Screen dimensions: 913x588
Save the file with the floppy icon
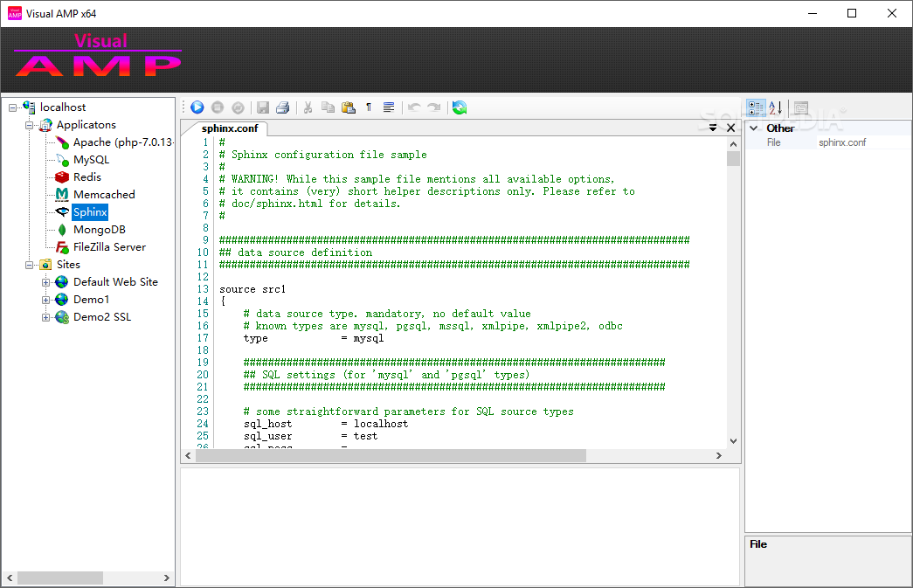click(x=263, y=107)
